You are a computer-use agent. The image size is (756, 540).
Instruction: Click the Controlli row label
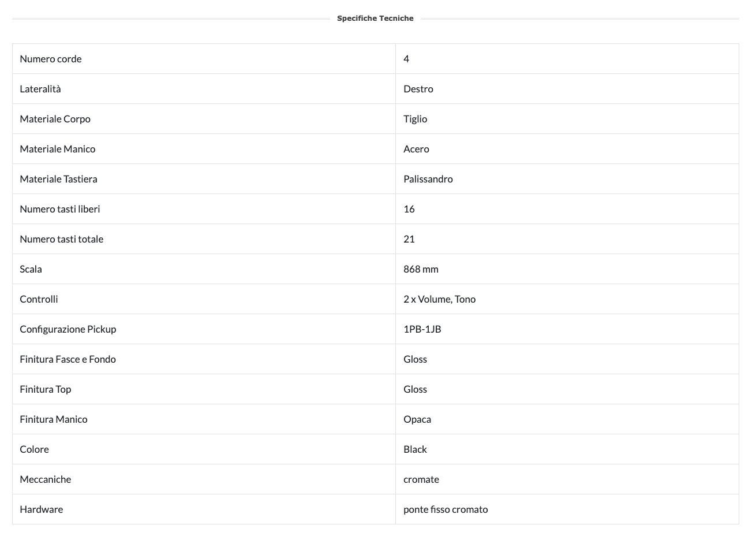[39, 299]
